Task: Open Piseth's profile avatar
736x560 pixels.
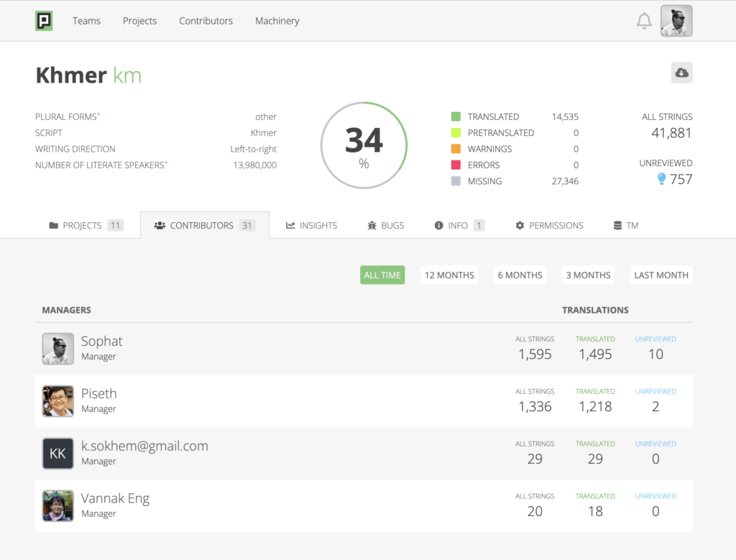Action: click(x=57, y=401)
